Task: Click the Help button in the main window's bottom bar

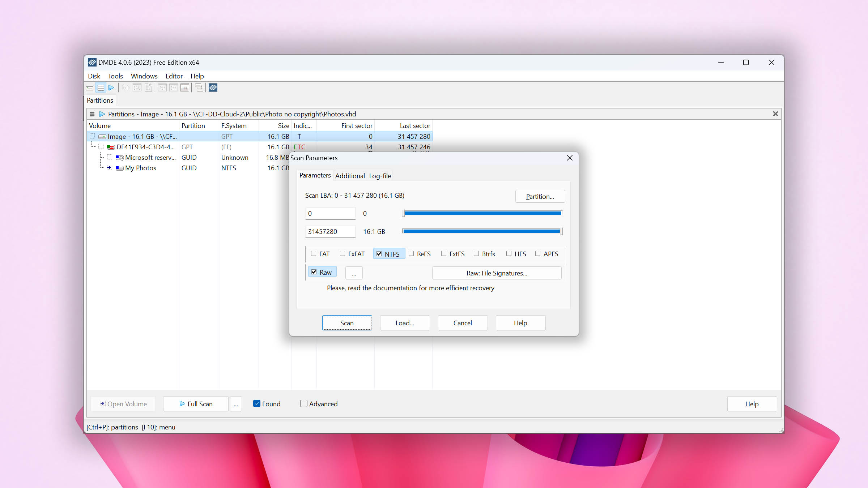Action: pos(752,404)
